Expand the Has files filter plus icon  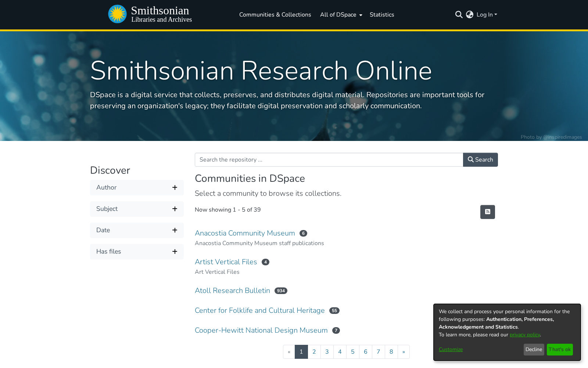click(x=175, y=252)
